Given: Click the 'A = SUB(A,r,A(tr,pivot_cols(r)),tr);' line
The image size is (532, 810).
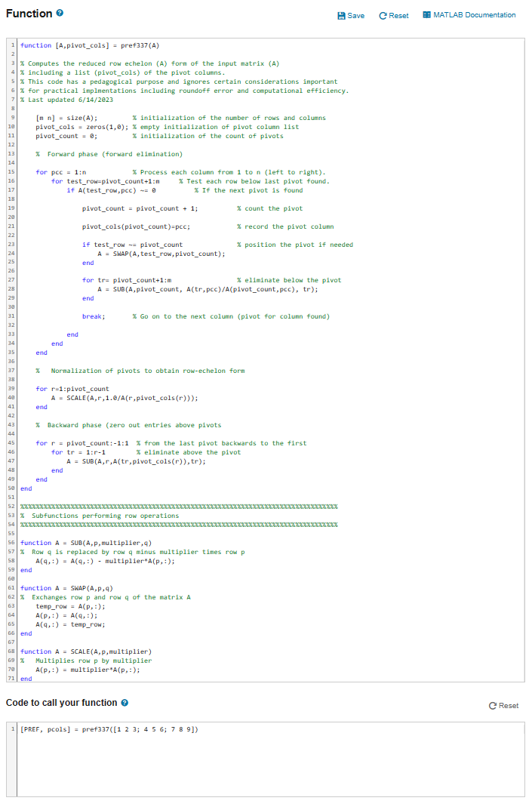Looking at the screenshot, I should click(x=137, y=460).
